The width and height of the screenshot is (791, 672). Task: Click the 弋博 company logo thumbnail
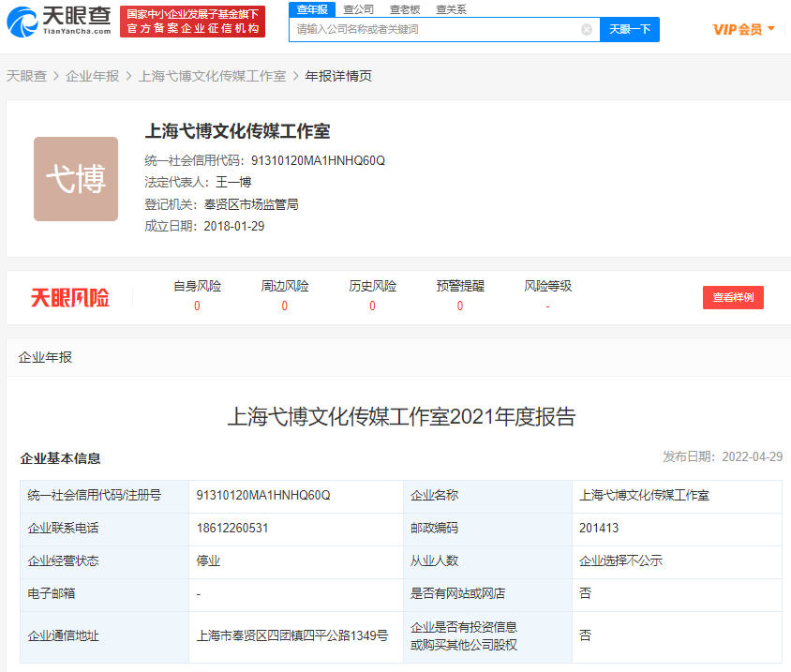(76, 179)
